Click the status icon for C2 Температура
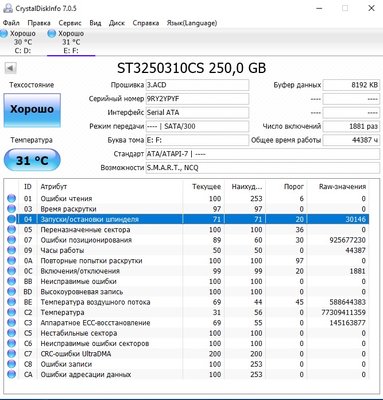The image size is (383, 400). coord(11,312)
